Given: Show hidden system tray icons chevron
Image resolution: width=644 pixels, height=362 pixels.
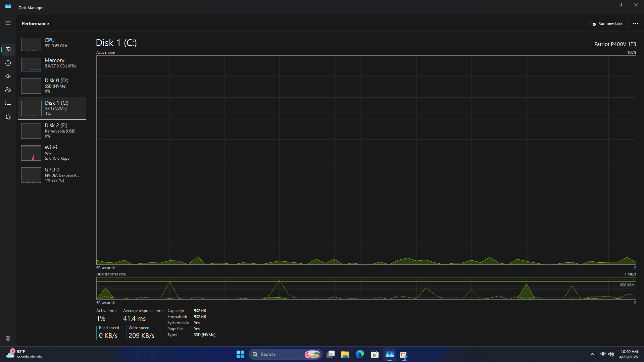Looking at the screenshot, I should [x=592, y=354].
